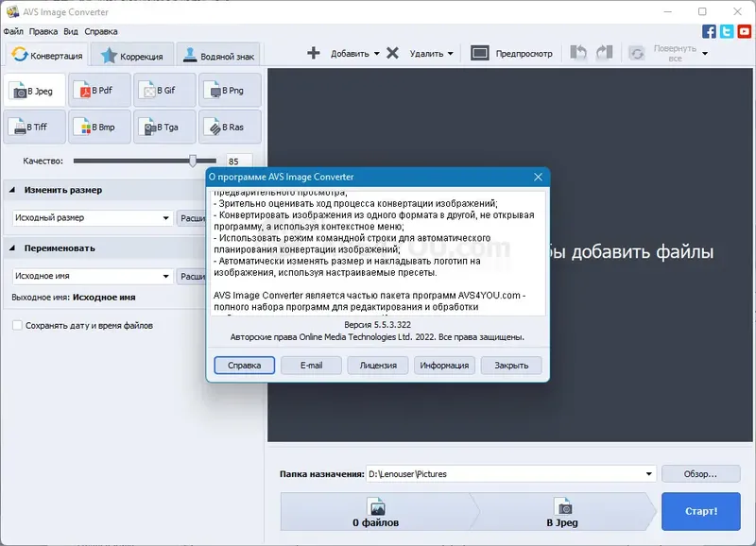Open the YouTube link icon

[x=745, y=31]
